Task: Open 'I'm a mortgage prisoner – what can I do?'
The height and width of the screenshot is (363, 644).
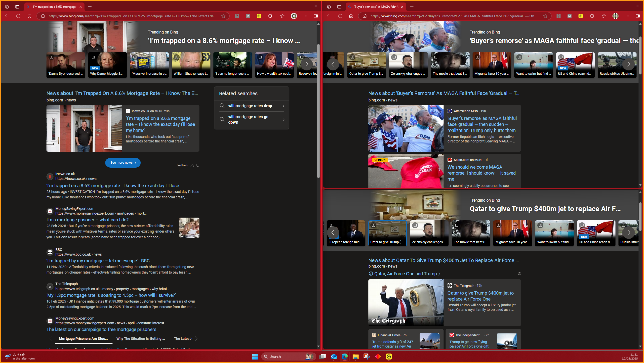Action: tap(87, 220)
